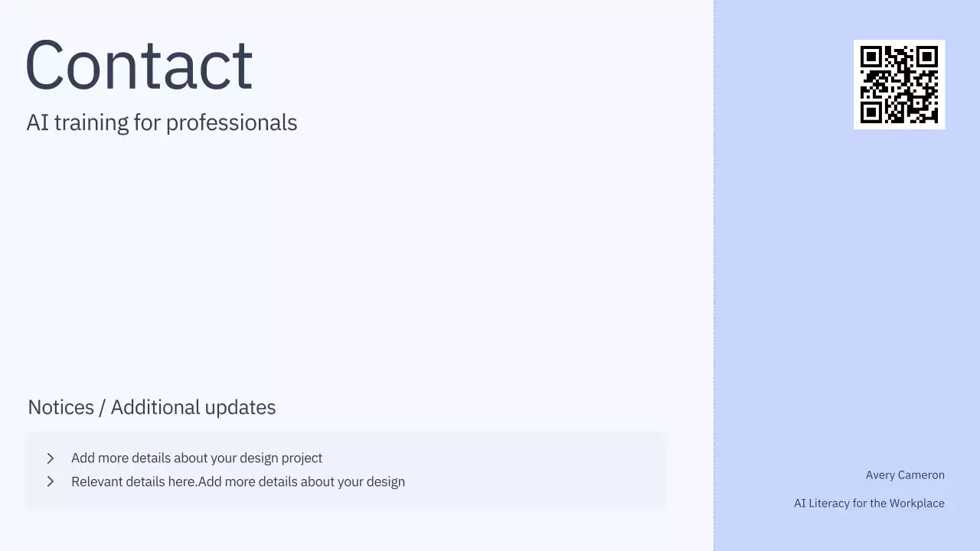980x551 pixels.
Task: Click the presenter name 'Avery Cameron'
Action: [x=905, y=475]
